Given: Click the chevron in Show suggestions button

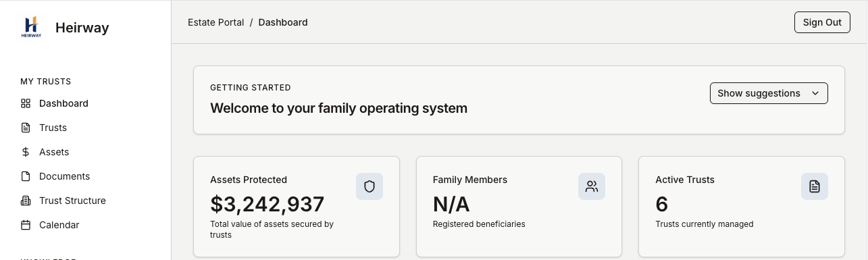Looking at the screenshot, I should coord(815,93).
